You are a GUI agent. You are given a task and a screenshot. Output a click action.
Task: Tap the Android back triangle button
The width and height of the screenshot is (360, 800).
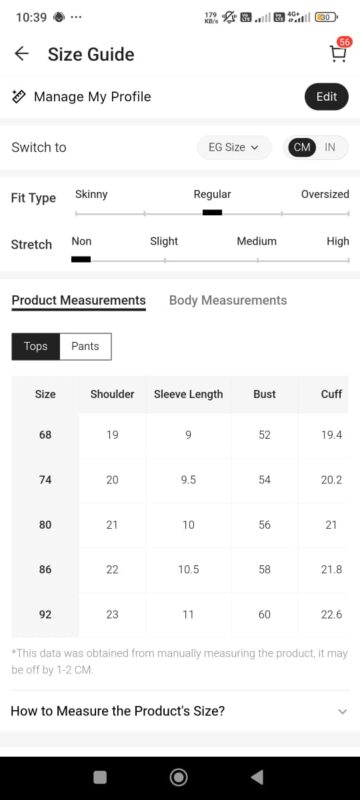[x=258, y=777]
